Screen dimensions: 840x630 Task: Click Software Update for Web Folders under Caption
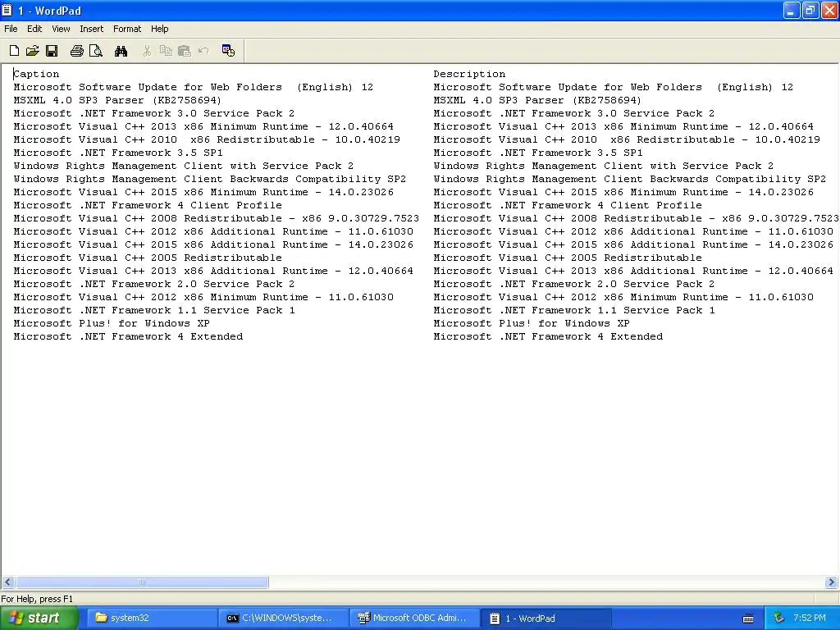(194, 87)
